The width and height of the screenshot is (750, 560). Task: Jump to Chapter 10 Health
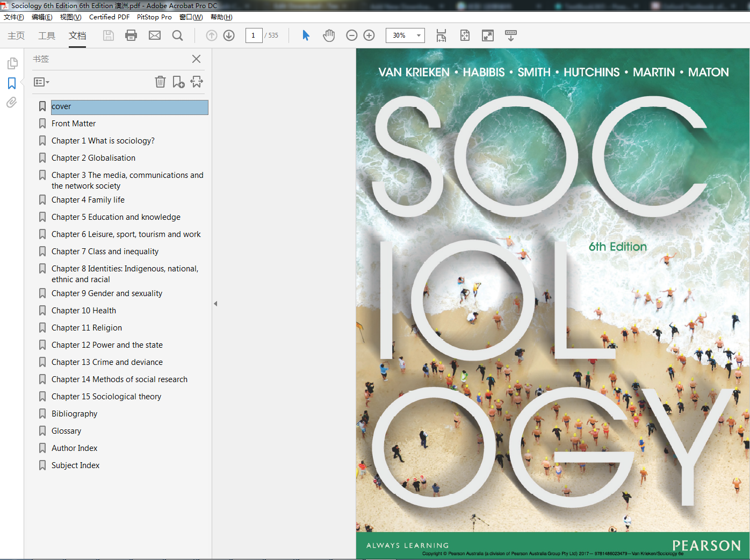84,311
